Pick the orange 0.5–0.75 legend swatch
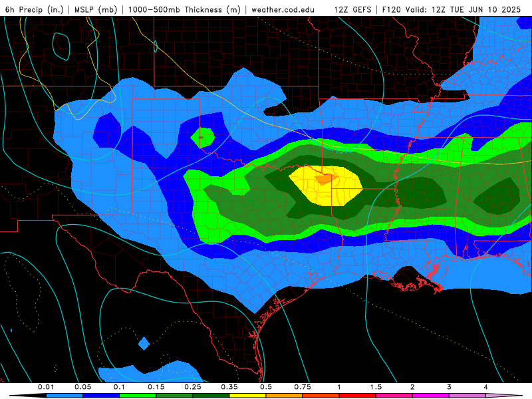The width and height of the screenshot is (532, 399). click(285, 396)
